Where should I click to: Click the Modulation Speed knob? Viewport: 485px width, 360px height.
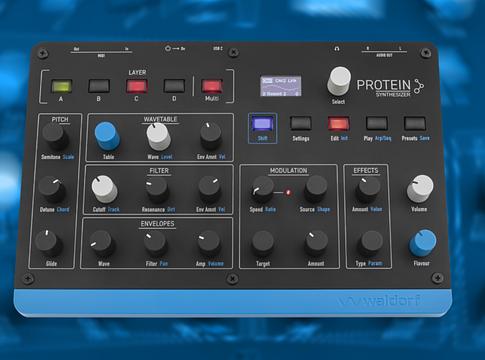pyautogui.click(x=263, y=189)
